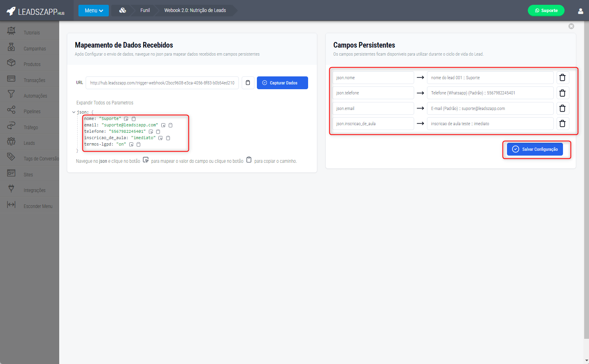This screenshot has height=364, width=589.
Task: Open the user profile icon
Action: click(x=580, y=11)
